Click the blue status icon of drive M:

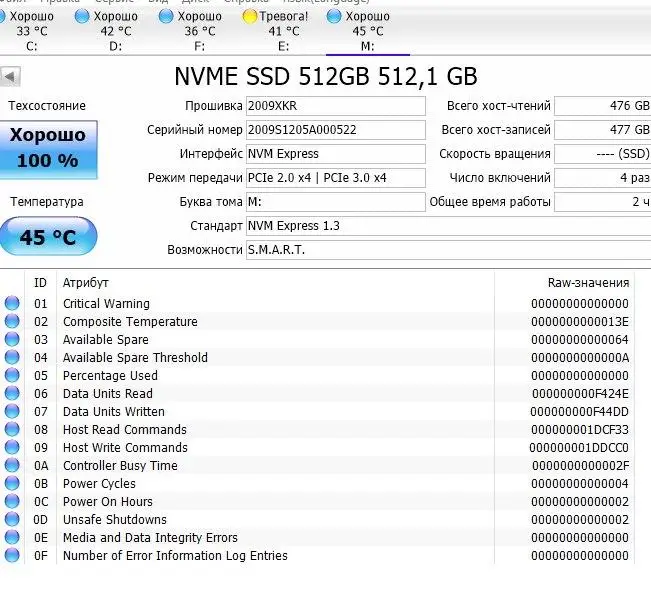(x=334, y=17)
